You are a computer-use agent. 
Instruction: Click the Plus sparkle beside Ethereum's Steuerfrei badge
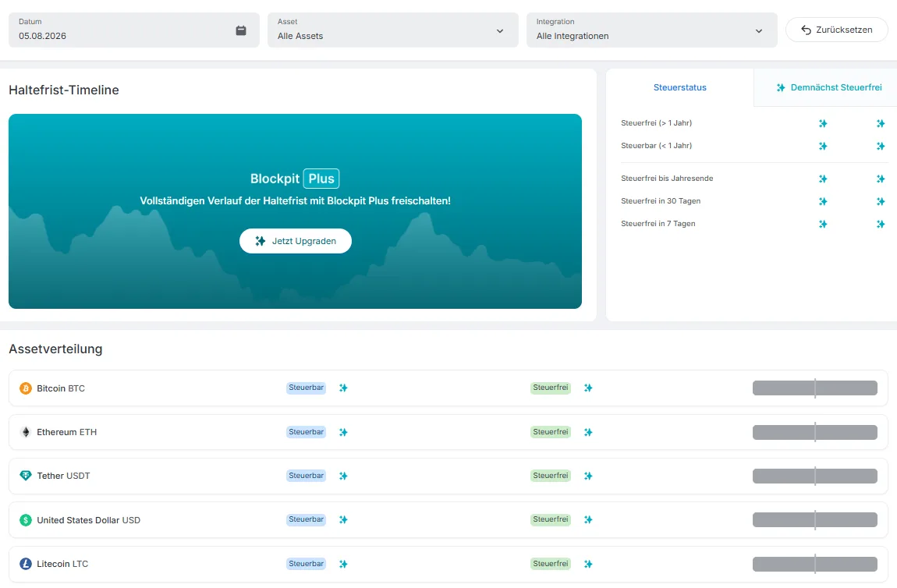pos(588,432)
